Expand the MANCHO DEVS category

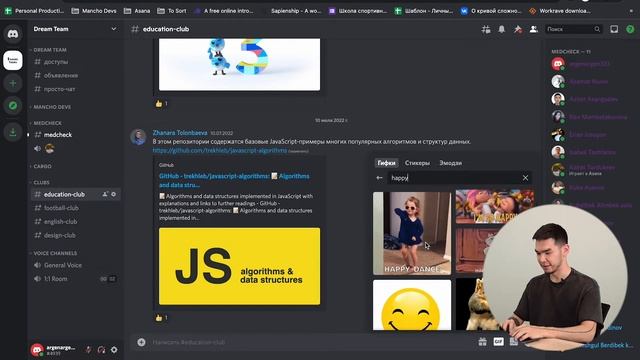51,107
